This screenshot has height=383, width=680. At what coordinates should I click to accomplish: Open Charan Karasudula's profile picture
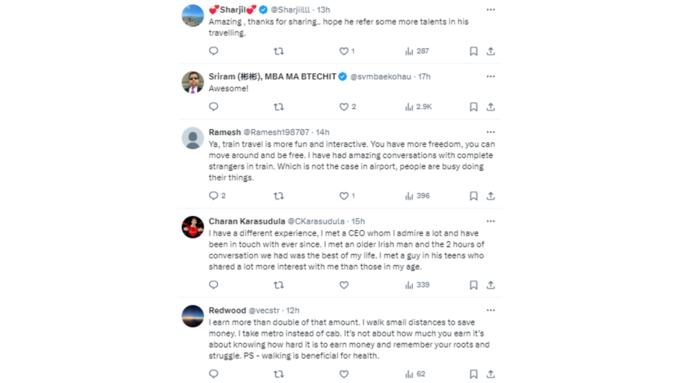[x=193, y=227]
